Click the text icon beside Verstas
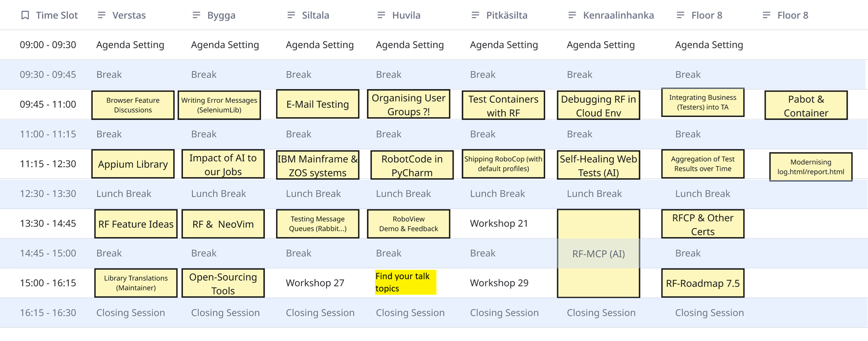This screenshot has width=868, height=341. pos(102,15)
